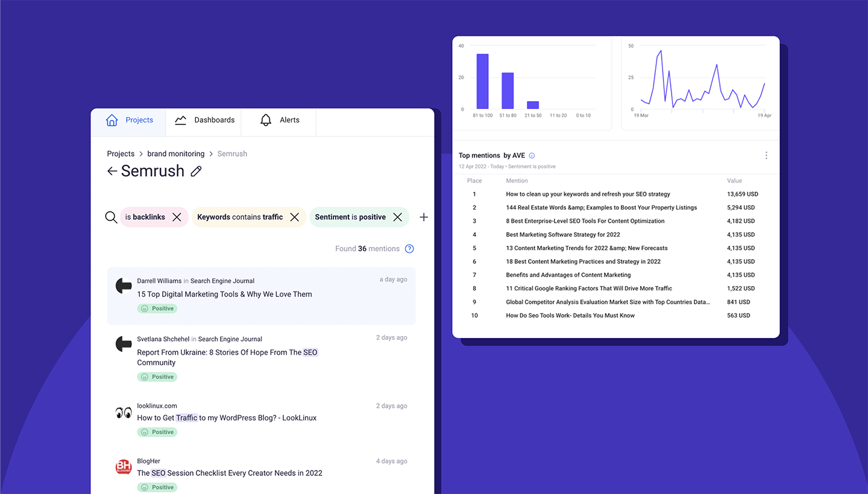Click the BlogHer logo thumbnail

(123, 466)
